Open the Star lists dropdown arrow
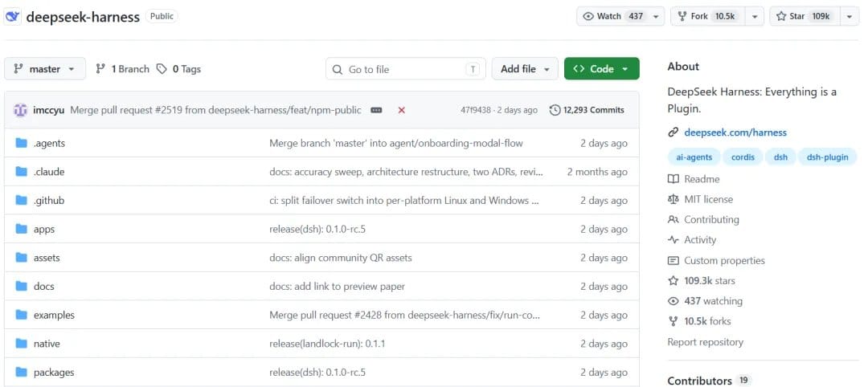868x387 pixels. pos(850,17)
